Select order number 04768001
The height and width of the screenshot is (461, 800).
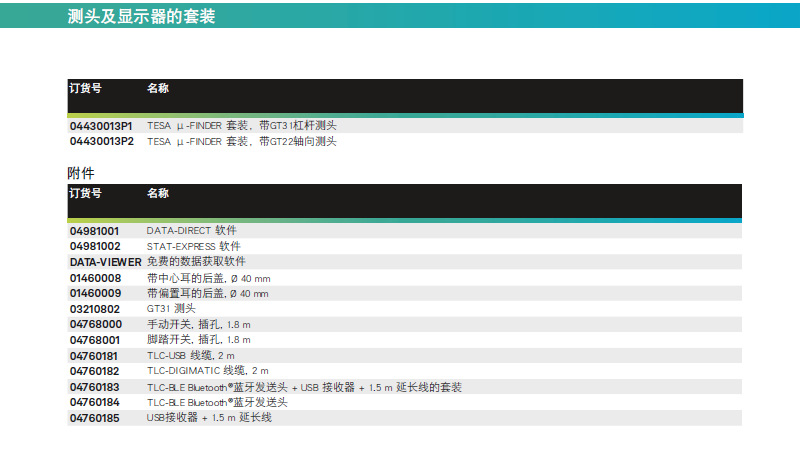(95, 340)
